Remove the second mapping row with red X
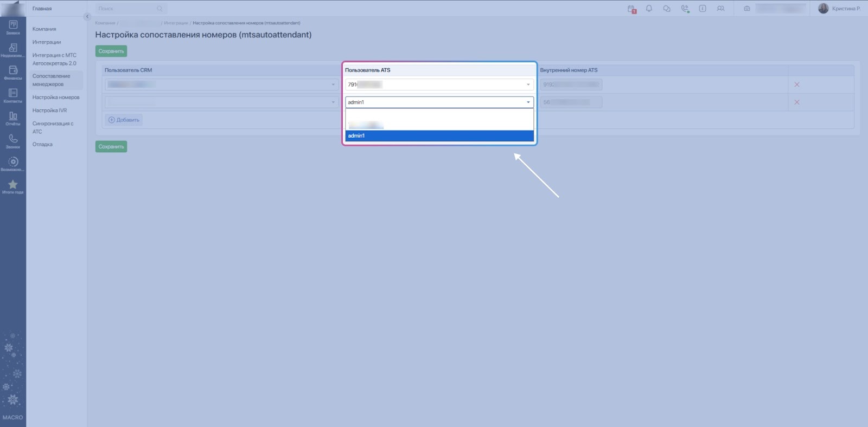This screenshot has width=868, height=427. pyautogui.click(x=796, y=102)
